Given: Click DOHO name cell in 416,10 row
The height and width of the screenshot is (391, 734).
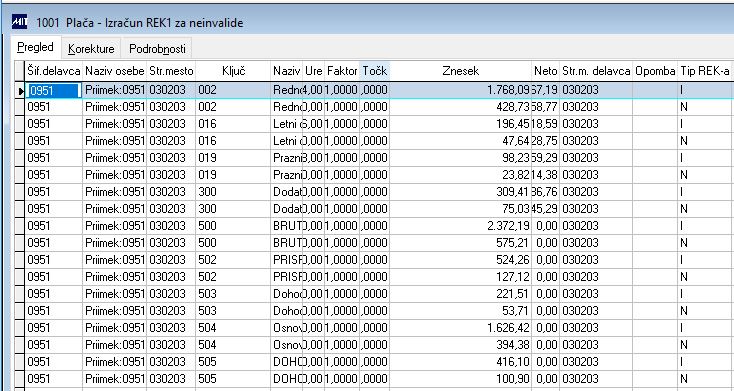Looking at the screenshot, I should [x=286, y=361].
